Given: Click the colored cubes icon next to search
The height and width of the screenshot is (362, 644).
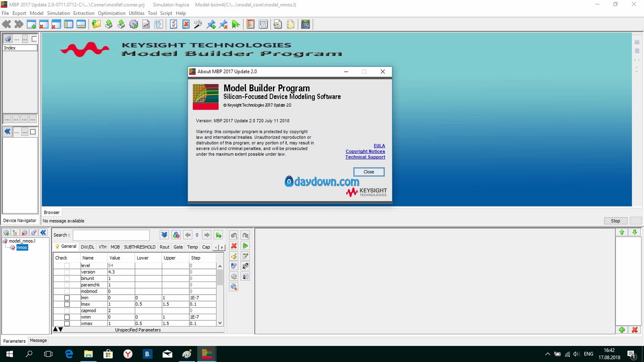Looking at the screenshot, I should pos(176,235).
